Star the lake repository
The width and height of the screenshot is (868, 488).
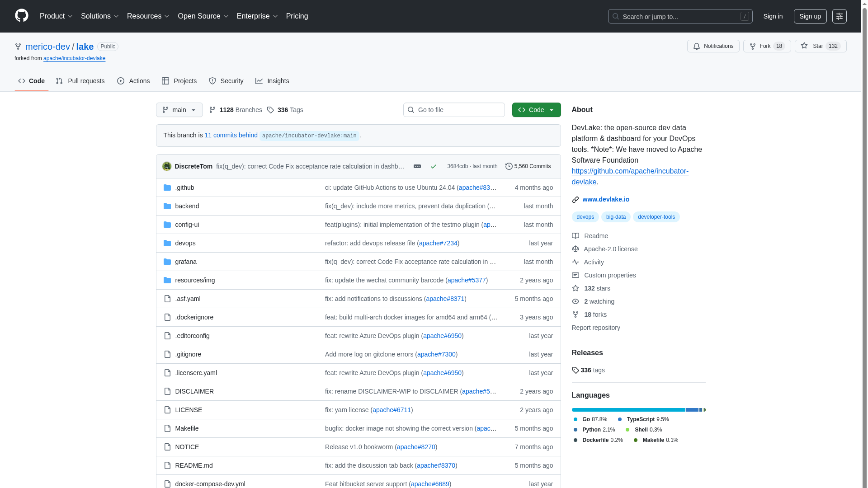[x=821, y=46]
